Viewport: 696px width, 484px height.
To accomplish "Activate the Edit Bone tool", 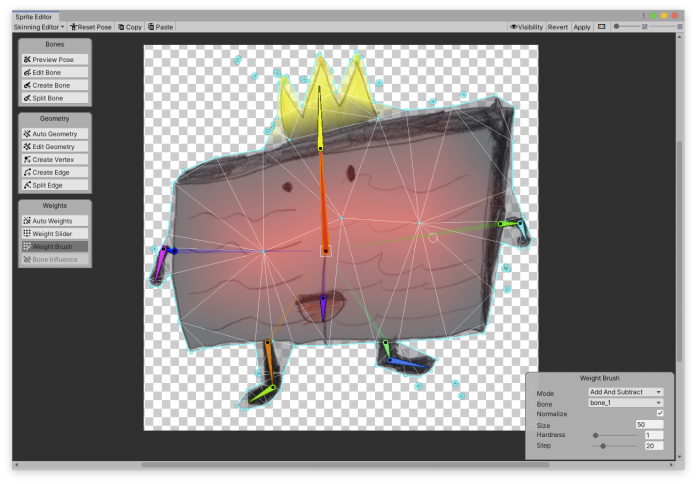I will tap(55, 73).
